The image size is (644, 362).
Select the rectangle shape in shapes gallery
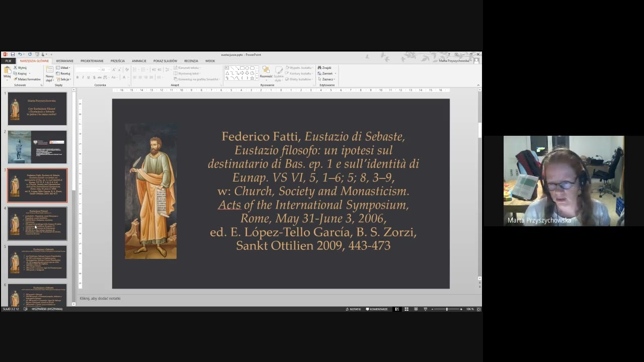(242, 68)
